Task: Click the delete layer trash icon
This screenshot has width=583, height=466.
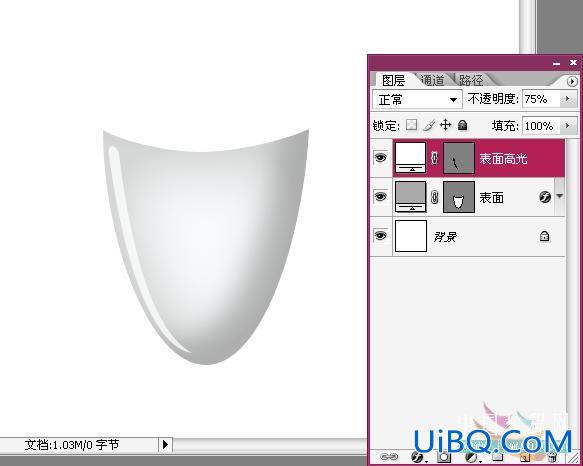Action: (552, 457)
